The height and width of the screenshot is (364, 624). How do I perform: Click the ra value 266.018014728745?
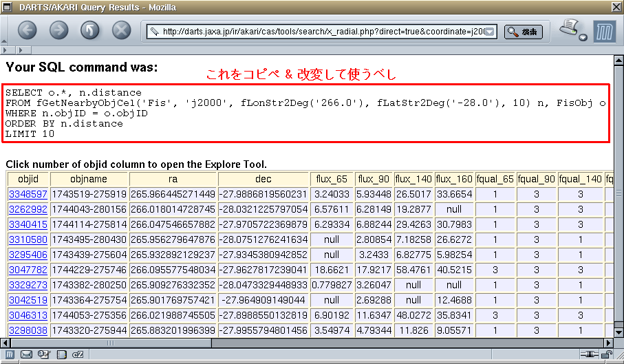(173, 209)
